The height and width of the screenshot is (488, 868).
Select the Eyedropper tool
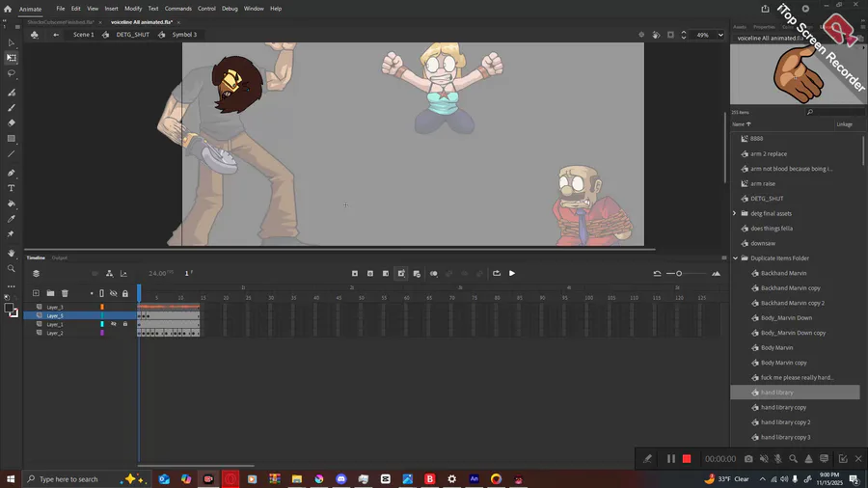pos(11,219)
